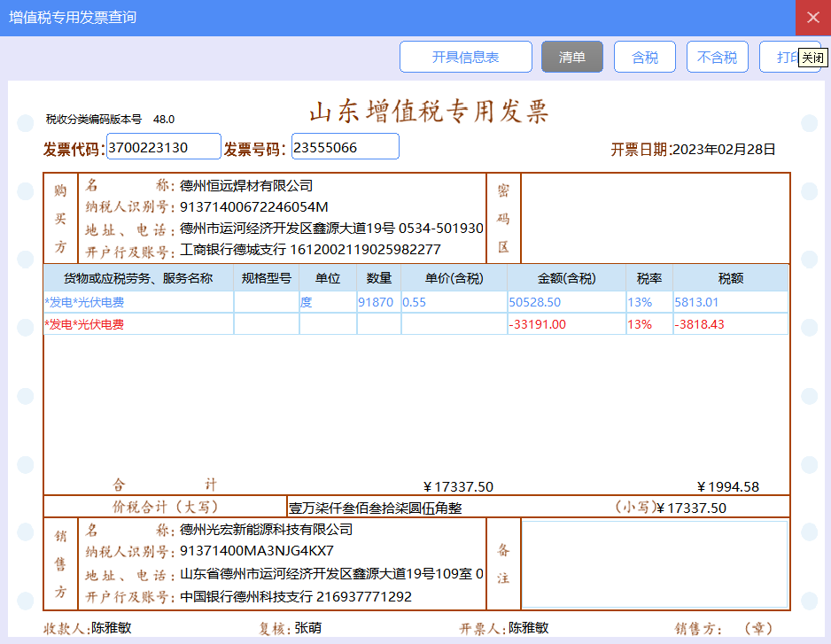Click the reviewer name 张萌
The width and height of the screenshot is (831, 644).
(x=308, y=627)
